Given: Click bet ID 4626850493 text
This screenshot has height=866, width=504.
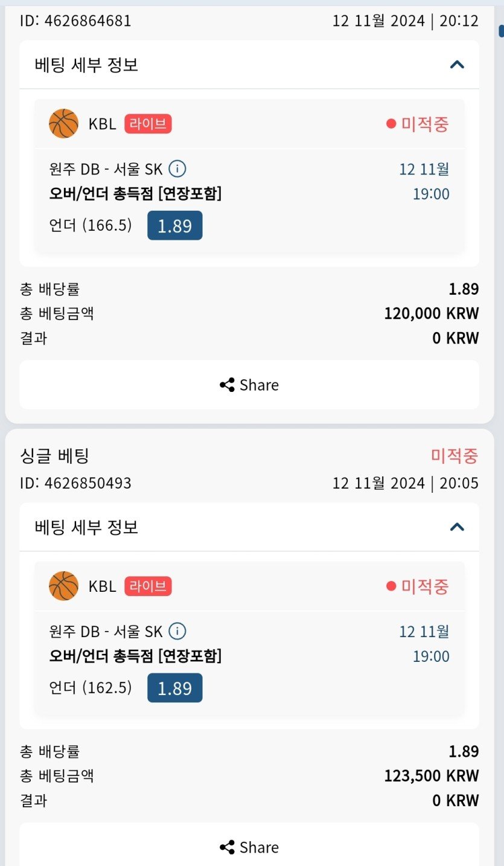Looking at the screenshot, I should 75,483.
